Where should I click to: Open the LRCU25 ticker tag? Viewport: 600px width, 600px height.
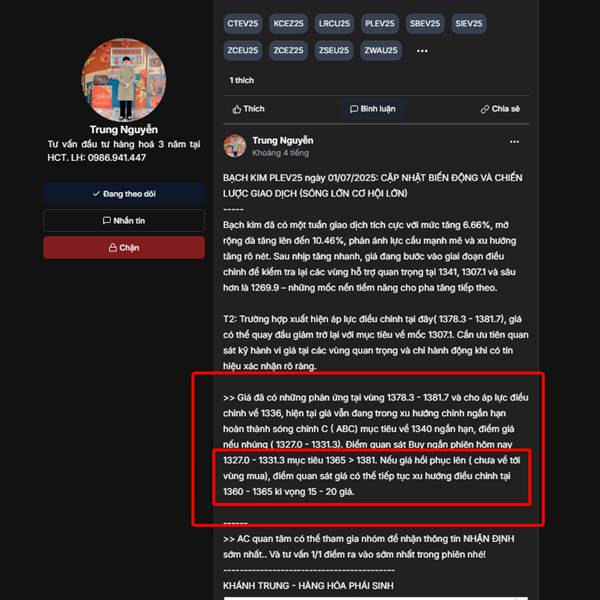(334, 24)
